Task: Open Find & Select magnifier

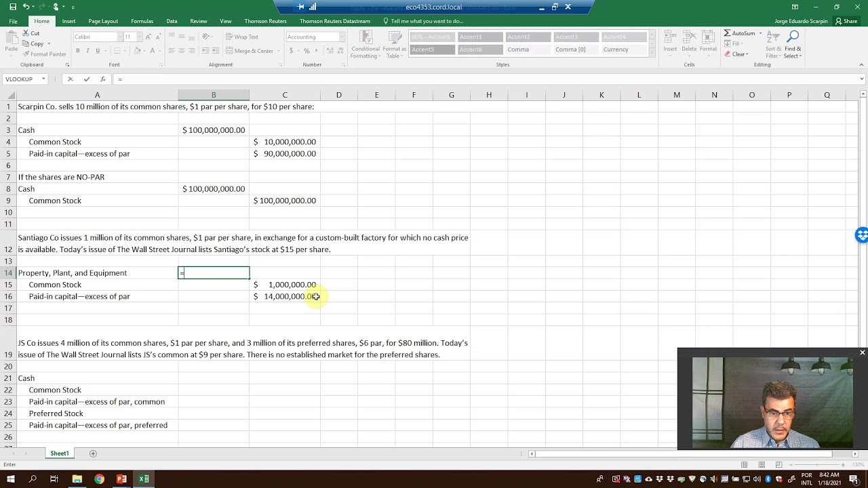Action: [793, 44]
